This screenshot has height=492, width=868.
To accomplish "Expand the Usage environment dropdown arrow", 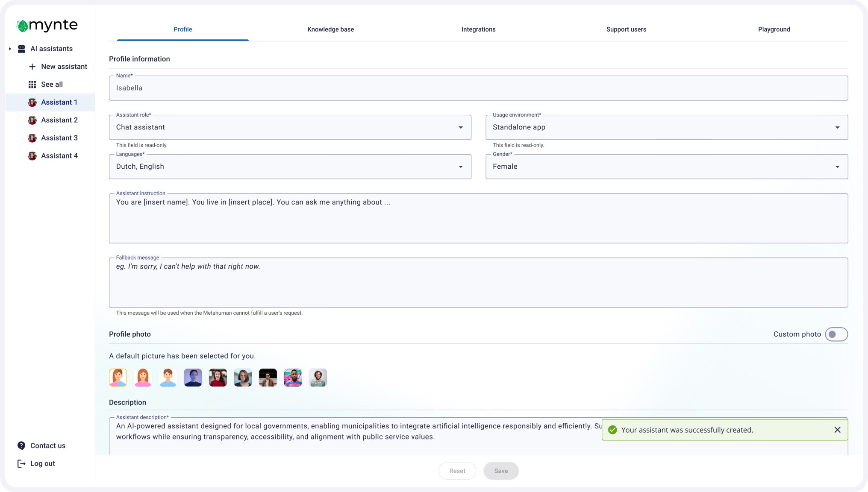I will [837, 127].
